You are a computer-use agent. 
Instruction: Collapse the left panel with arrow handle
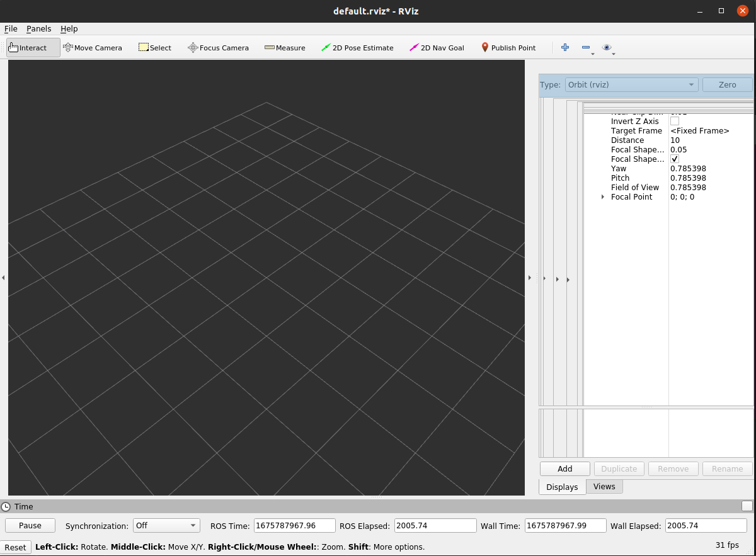[3, 278]
